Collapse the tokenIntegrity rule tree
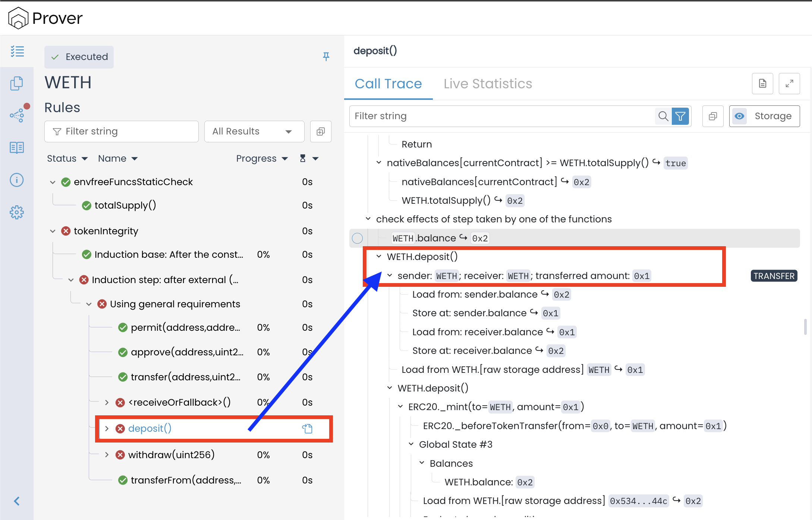 tap(53, 231)
